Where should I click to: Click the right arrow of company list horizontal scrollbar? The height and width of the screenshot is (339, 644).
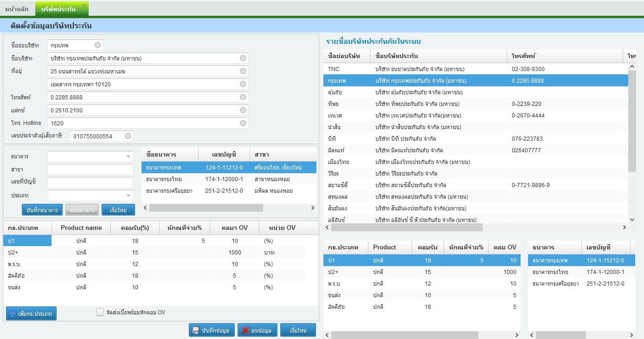(x=625, y=228)
